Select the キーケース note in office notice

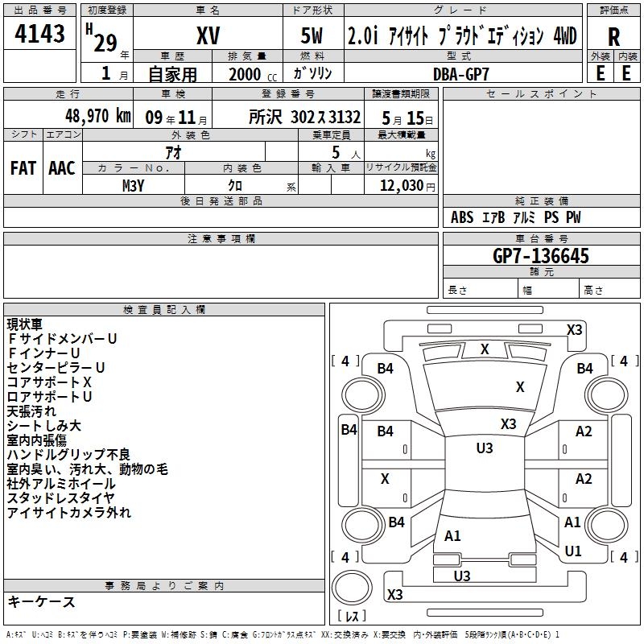click(41, 602)
